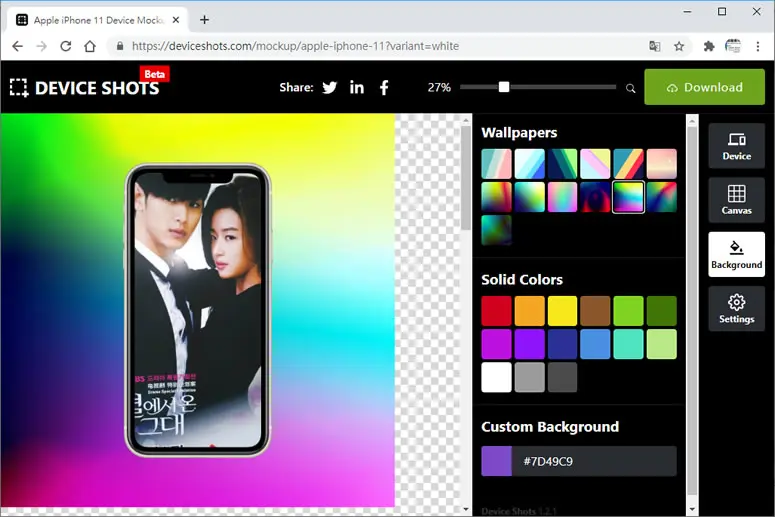775x517 pixels.
Task: Click the zoom magnifier icon beside the slider
Action: click(x=630, y=88)
